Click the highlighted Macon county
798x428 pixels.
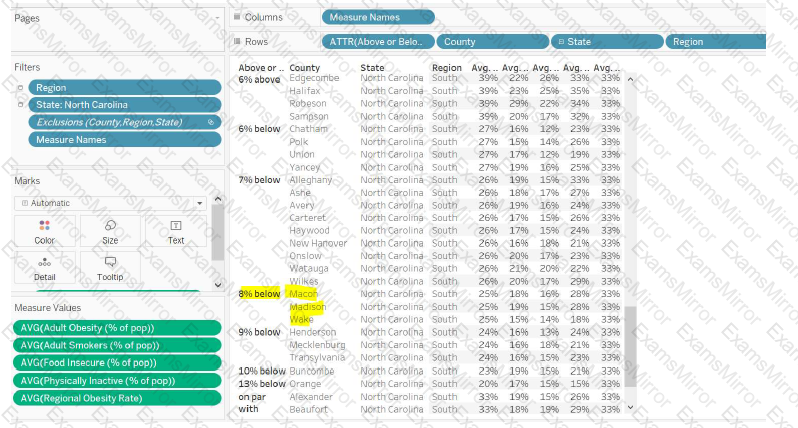click(303, 294)
